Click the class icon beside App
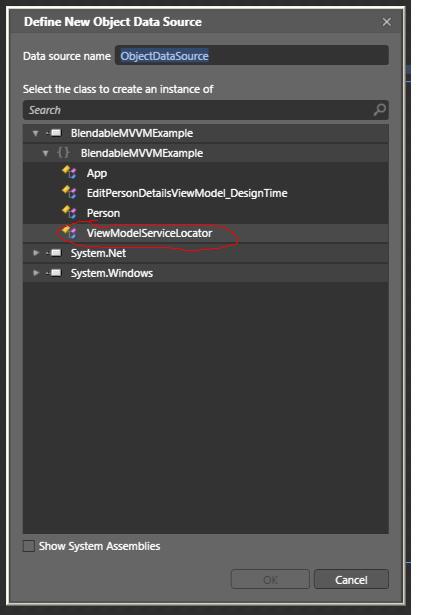This screenshot has height=615, width=422. coord(69,172)
